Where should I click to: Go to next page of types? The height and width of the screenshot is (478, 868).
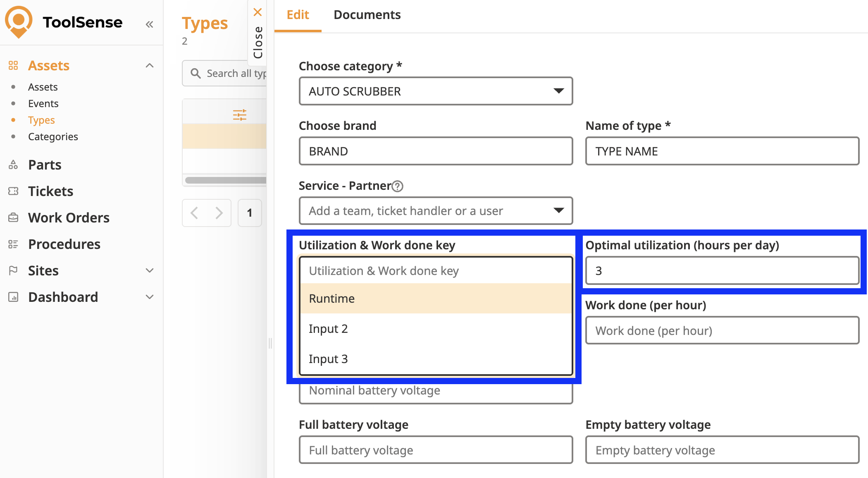pyautogui.click(x=219, y=213)
